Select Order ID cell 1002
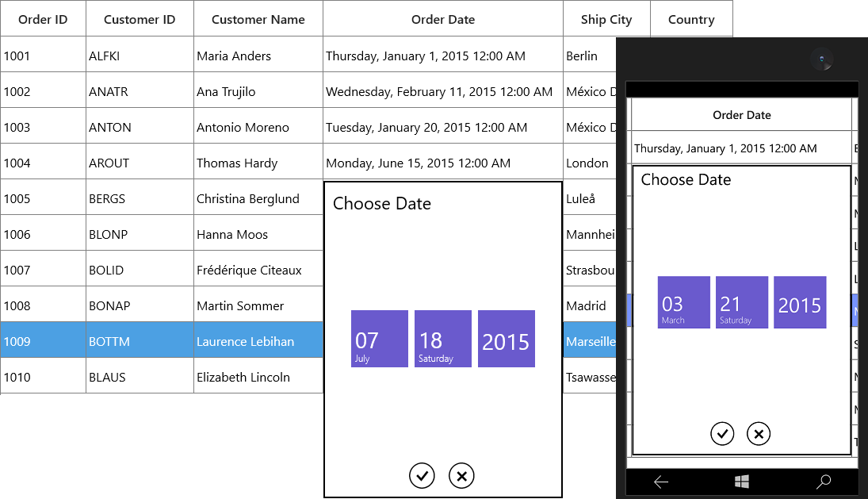 click(43, 90)
